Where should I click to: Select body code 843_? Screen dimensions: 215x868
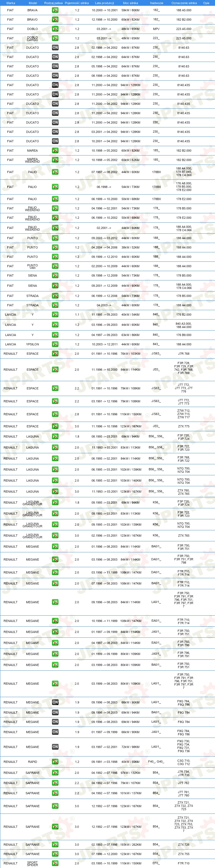pyautogui.click(x=156, y=344)
